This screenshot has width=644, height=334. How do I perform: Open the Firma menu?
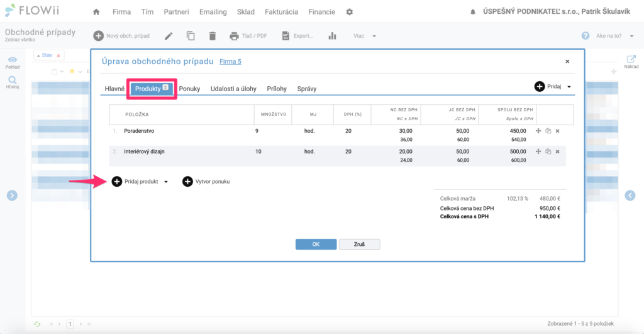click(121, 12)
